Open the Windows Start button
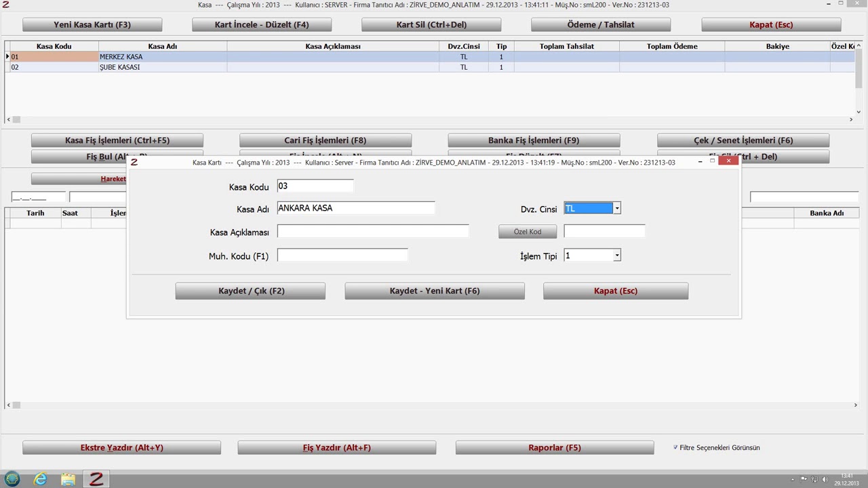Image resolution: width=868 pixels, height=488 pixels. [x=12, y=479]
